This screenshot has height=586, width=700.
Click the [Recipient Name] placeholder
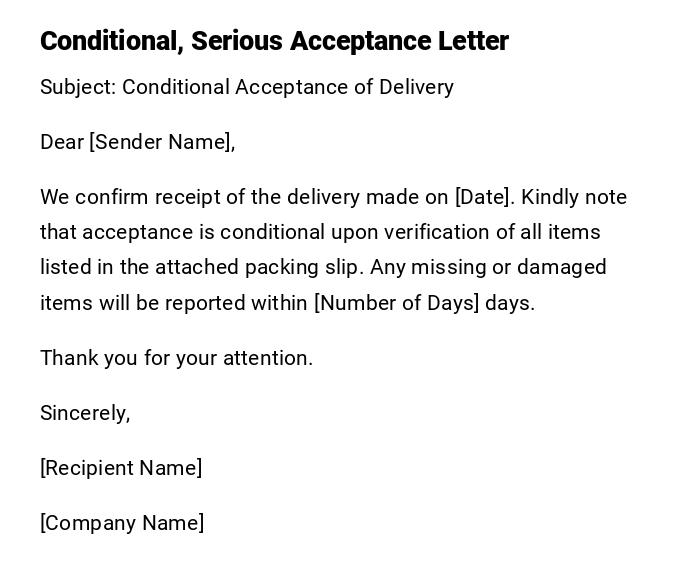(x=121, y=468)
